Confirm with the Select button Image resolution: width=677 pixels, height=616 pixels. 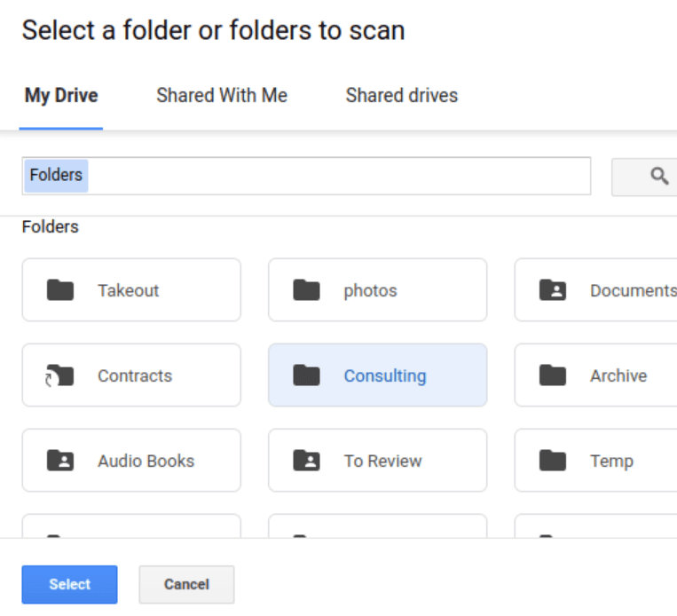coord(69,584)
